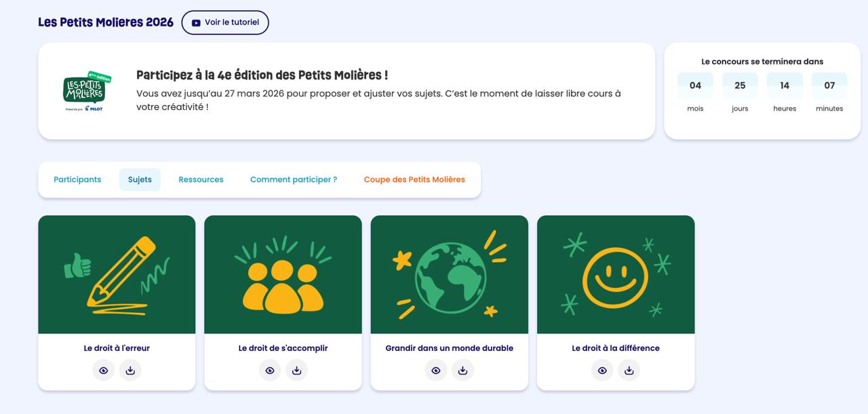Select the active Sujets tab

140,179
